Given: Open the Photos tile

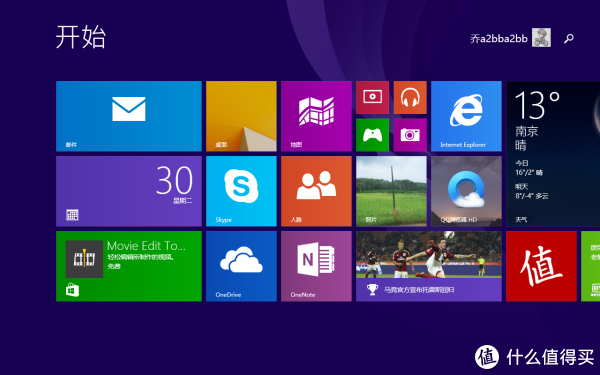Looking at the screenshot, I should pyautogui.click(x=391, y=191).
